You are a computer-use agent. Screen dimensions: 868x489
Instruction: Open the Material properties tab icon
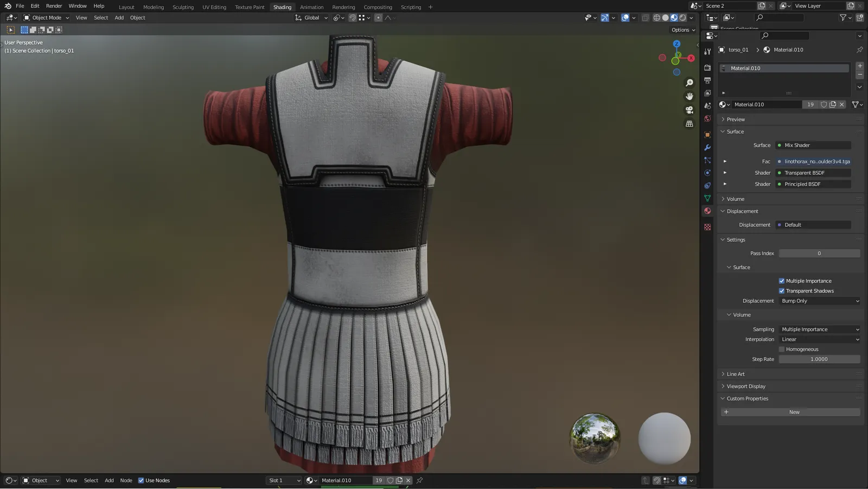click(x=707, y=211)
